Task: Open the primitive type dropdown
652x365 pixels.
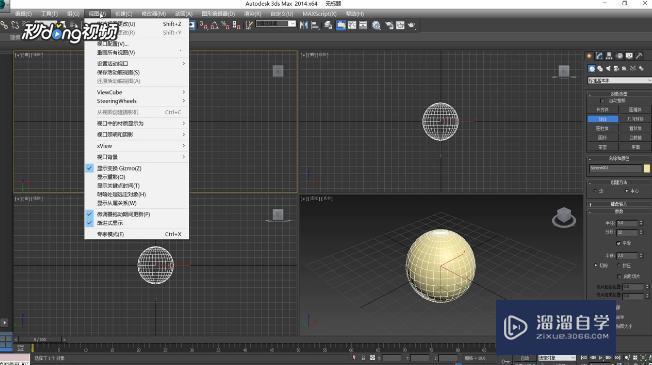Action: pyautogui.click(x=619, y=80)
